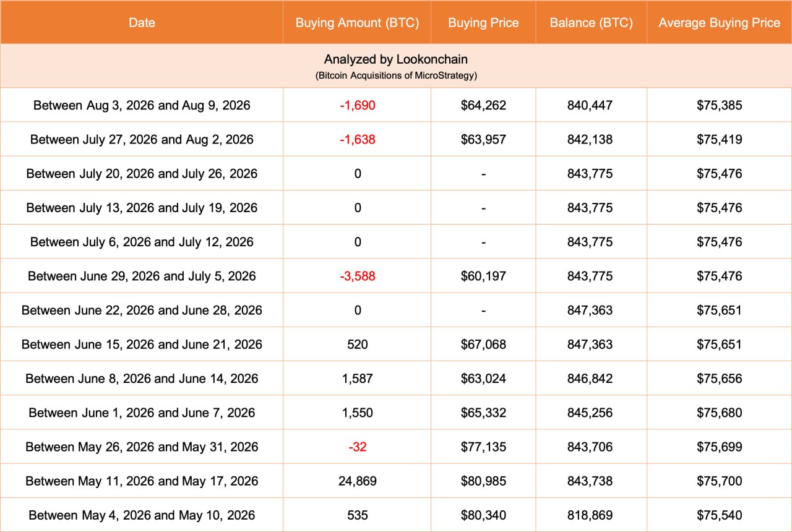
Task: Click the $75,476 average price in the July 13–19 row
Action: (x=720, y=207)
